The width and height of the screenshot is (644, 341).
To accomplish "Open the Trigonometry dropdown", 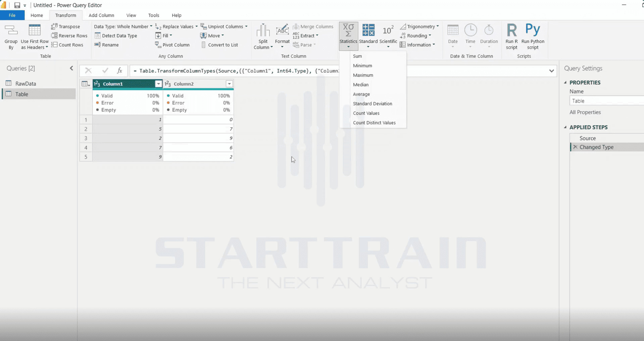I will tap(419, 26).
